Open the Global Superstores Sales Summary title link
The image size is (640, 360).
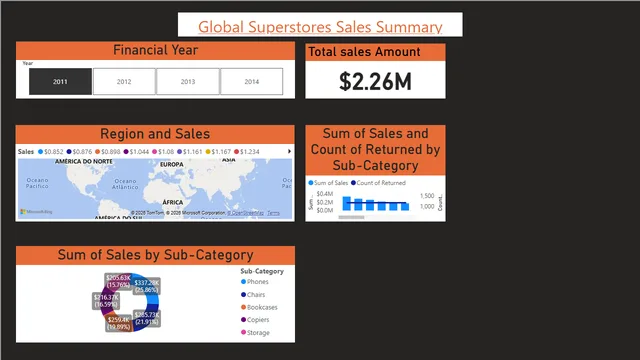pos(320,27)
